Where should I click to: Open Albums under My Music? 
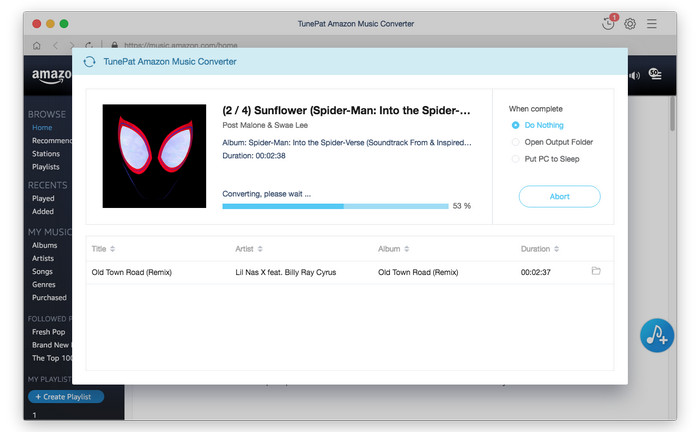pos(44,245)
